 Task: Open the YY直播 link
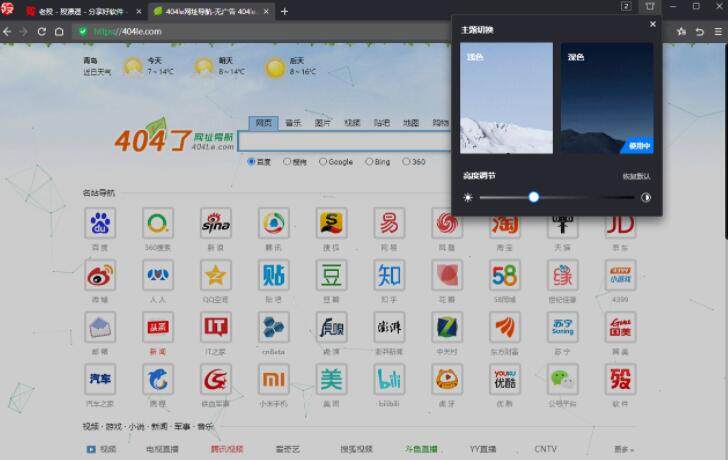pos(483,449)
